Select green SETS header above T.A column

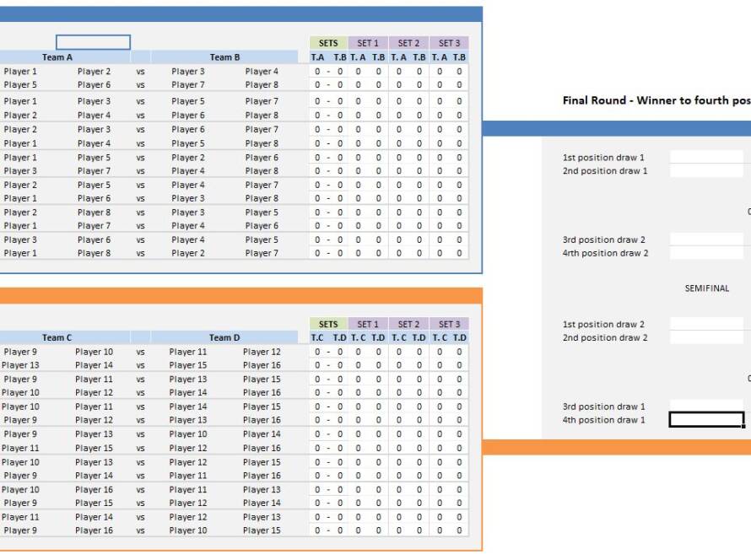(328, 43)
